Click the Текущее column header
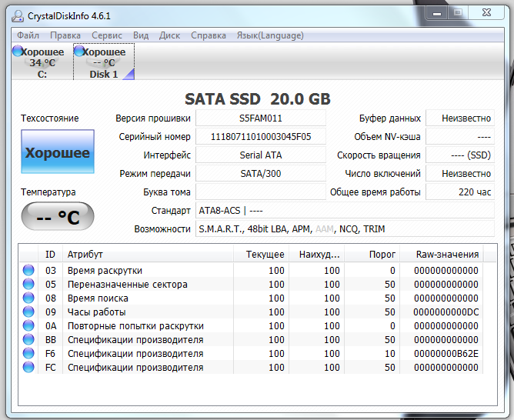The height and width of the screenshot is (420, 514). click(x=261, y=254)
